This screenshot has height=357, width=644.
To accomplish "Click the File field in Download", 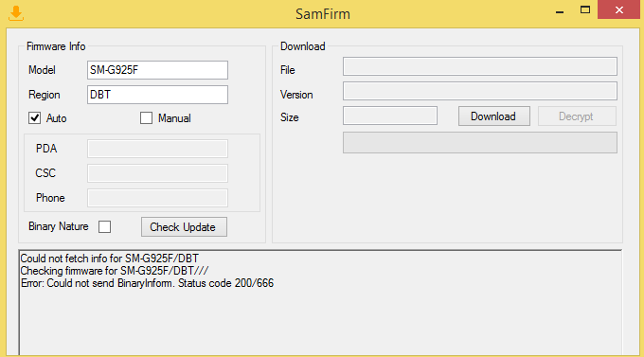I will coord(480,66).
